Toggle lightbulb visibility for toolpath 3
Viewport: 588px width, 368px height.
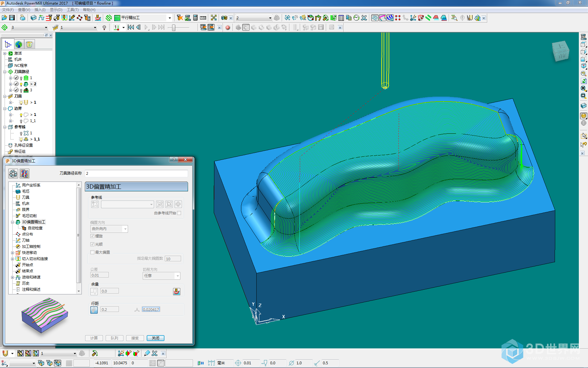coord(21,90)
